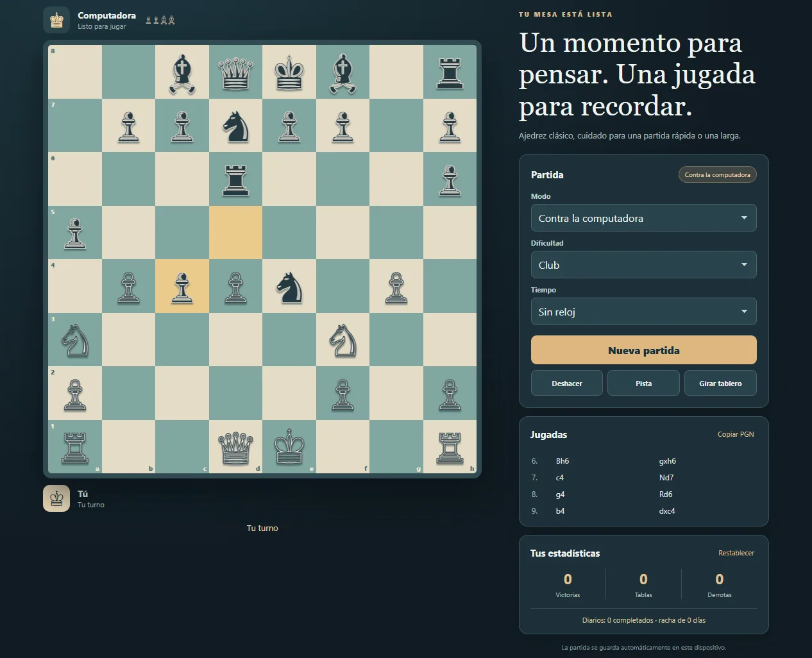Click the Deshacer button
This screenshot has width=812, height=658.
tap(567, 383)
